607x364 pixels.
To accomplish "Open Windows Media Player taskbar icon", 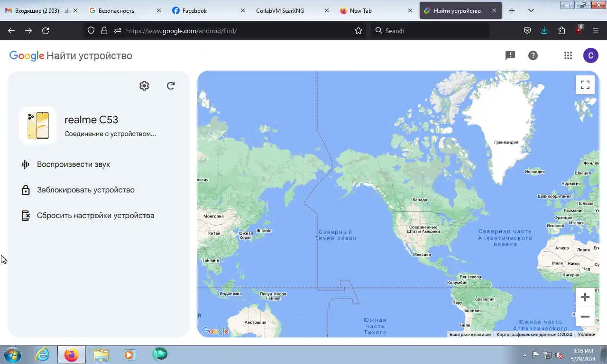I will point(129,355).
